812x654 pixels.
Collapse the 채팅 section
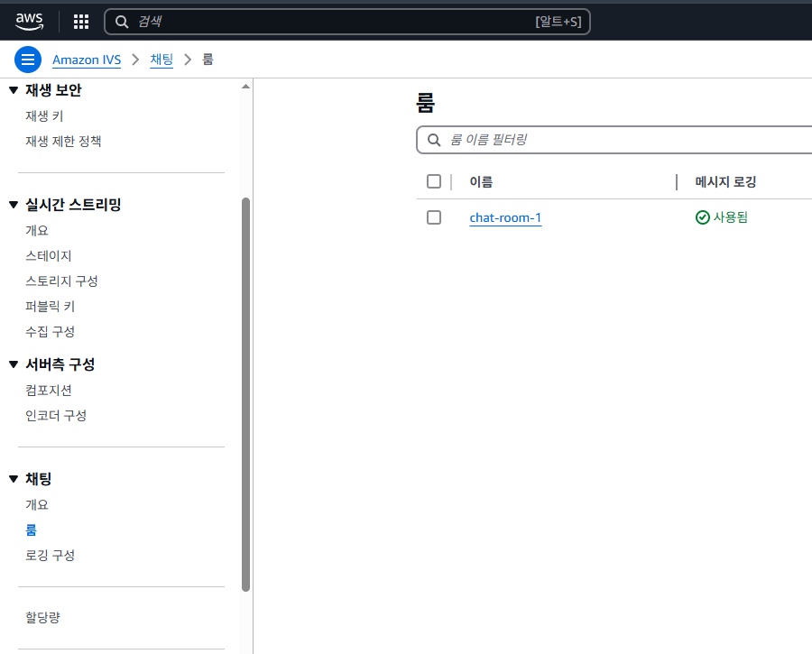(x=14, y=479)
